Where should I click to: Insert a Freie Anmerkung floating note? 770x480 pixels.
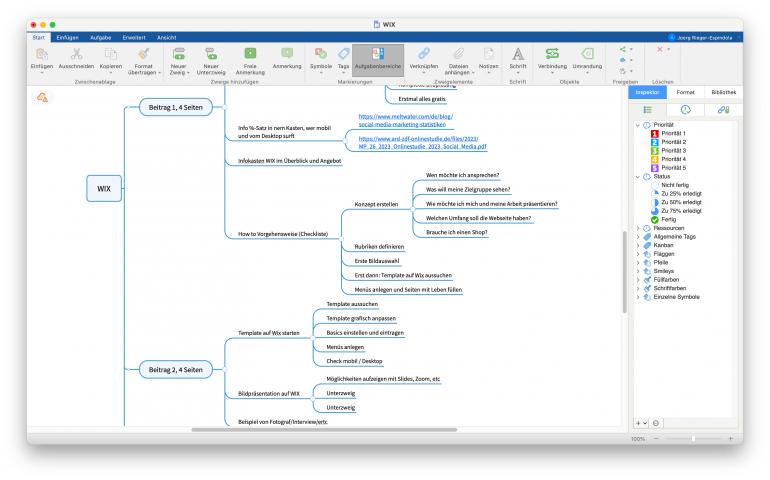[x=250, y=53]
